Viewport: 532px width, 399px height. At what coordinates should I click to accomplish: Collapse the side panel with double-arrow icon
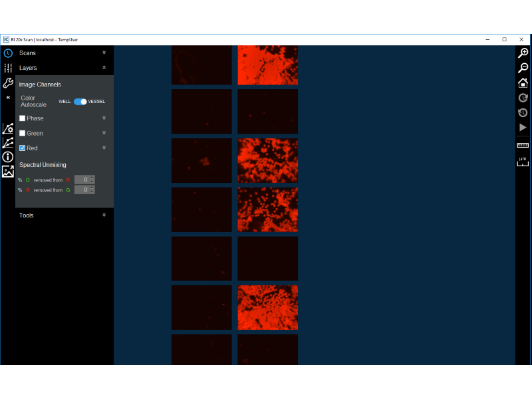8,97
